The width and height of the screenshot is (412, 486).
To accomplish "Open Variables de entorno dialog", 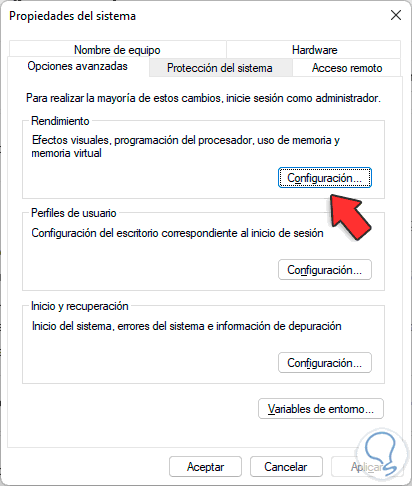I will 321,409.
